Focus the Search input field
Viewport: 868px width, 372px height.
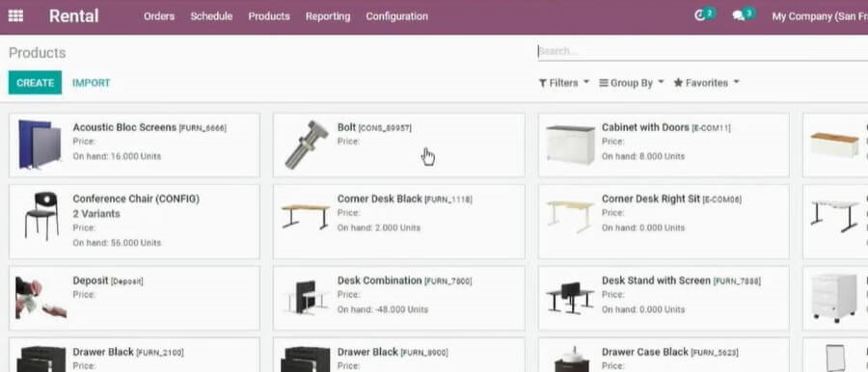[702, 51]
